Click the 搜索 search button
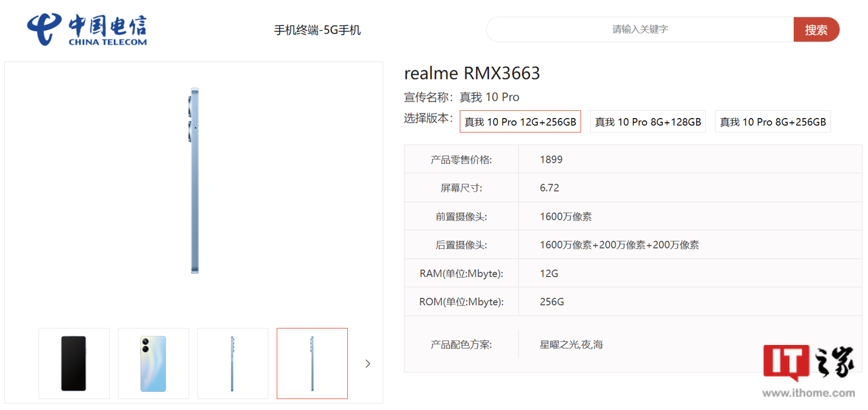This screenshot has width=868, height=410. pyautogui.click(x=816, y=30)
